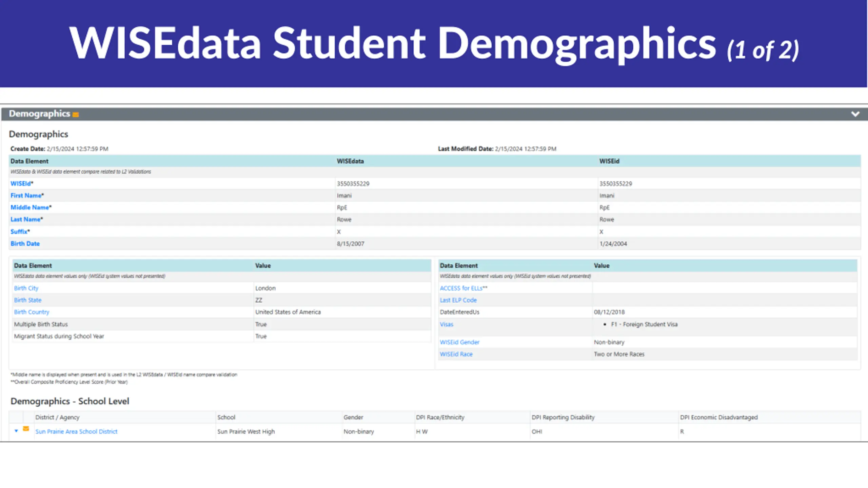Image resolution: width=868 pixels, height=488 pixels.
Task: Open the Birth Date link
Action: [25, 244]
